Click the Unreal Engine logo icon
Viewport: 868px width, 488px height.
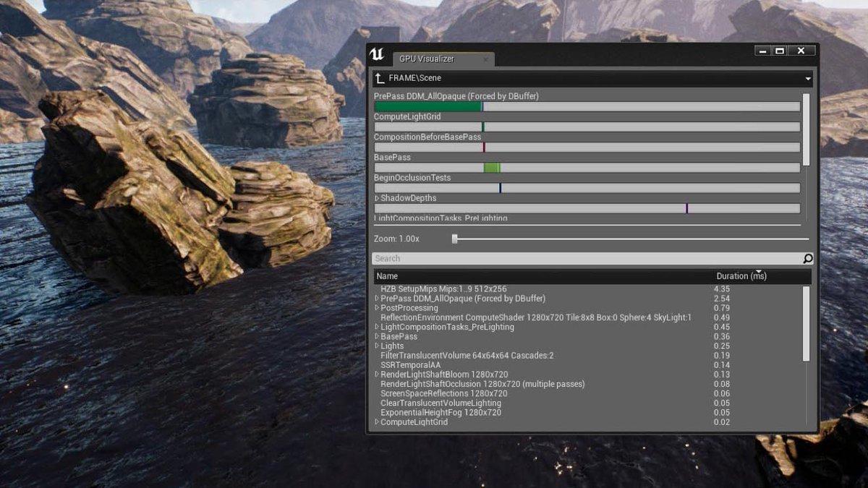(x=378, y=56)
